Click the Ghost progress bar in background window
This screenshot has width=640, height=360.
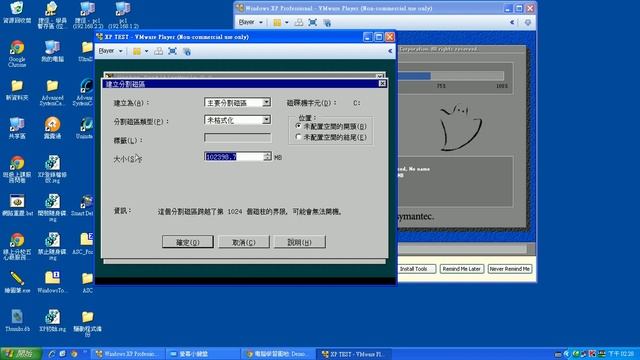tap(451, 76)
